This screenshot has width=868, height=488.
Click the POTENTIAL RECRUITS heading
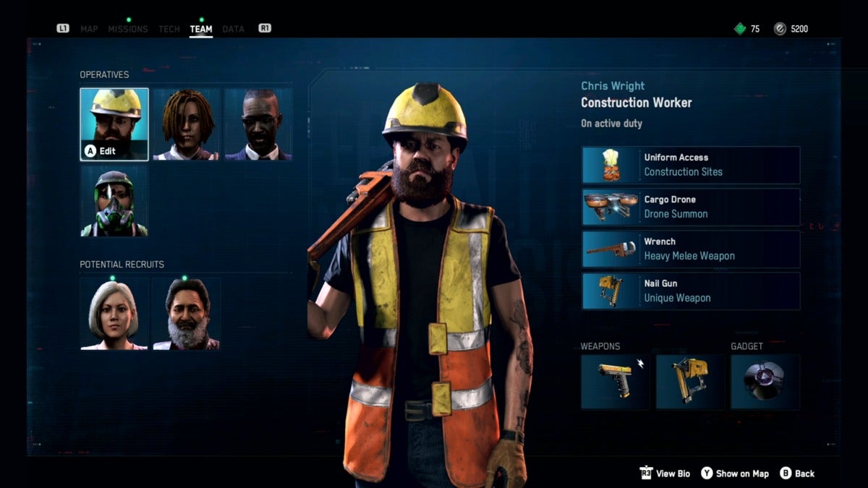pos(122,265)
